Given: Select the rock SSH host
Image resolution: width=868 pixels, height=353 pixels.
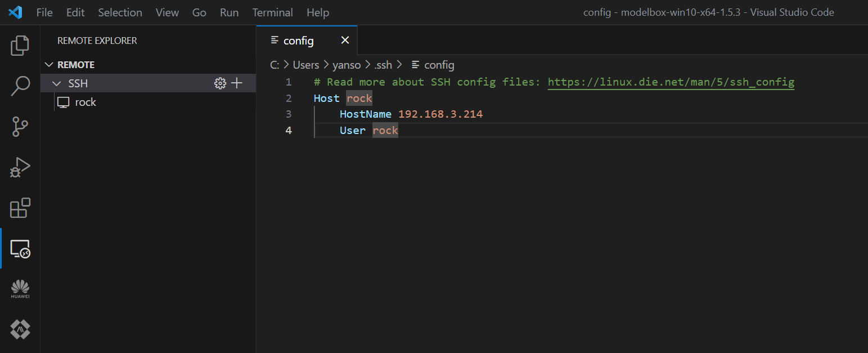Looking at the screenshot, I should (86, 102).
